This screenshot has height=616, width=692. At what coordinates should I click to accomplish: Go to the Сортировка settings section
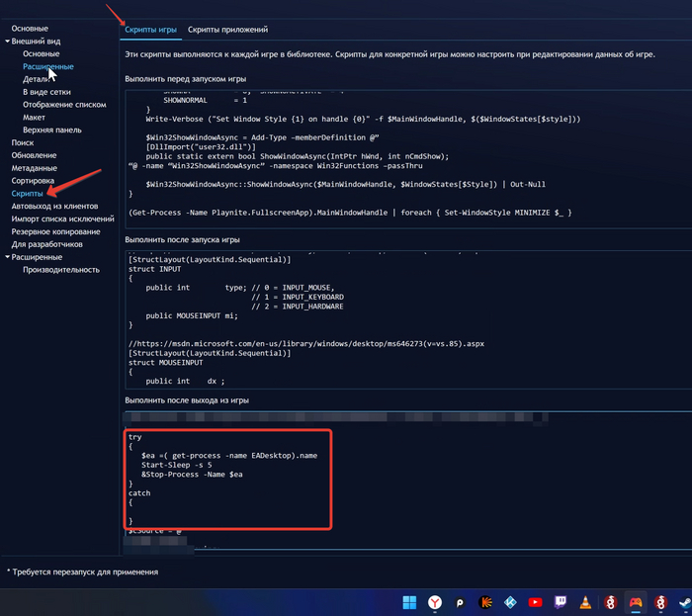(x=33, y=181)
